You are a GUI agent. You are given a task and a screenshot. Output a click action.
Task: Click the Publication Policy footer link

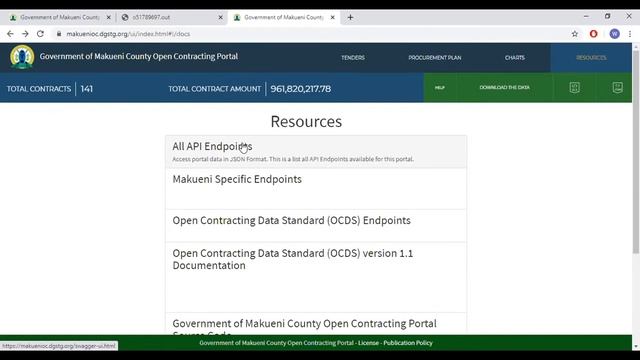(x=408, y=343)
